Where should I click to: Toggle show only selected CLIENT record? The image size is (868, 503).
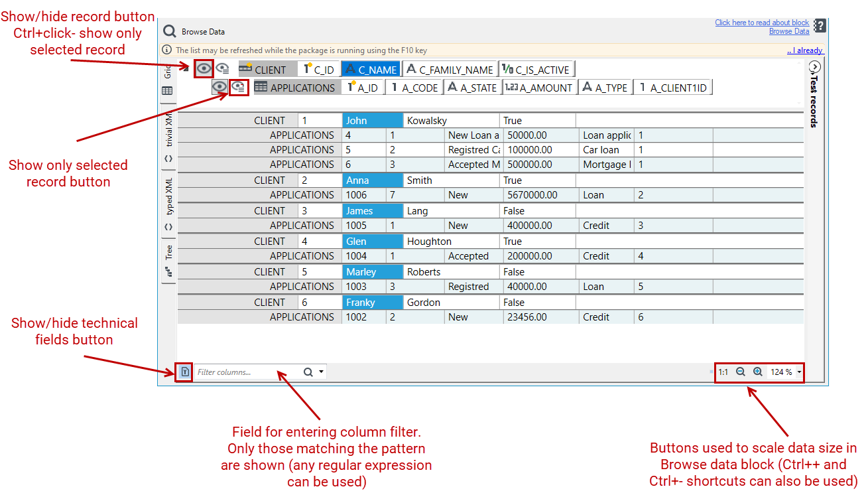point(223,68)
